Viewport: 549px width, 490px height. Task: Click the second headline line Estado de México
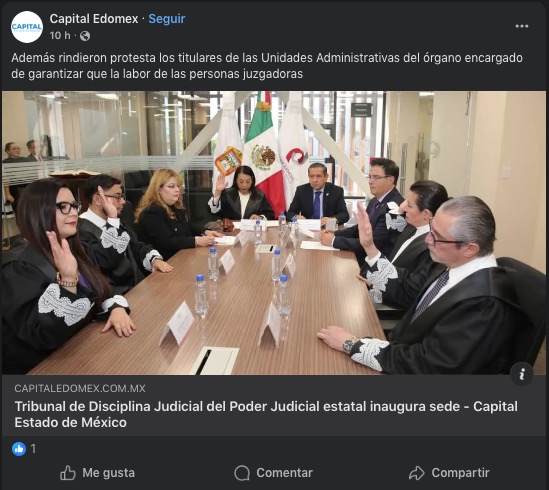click(70, 422)
